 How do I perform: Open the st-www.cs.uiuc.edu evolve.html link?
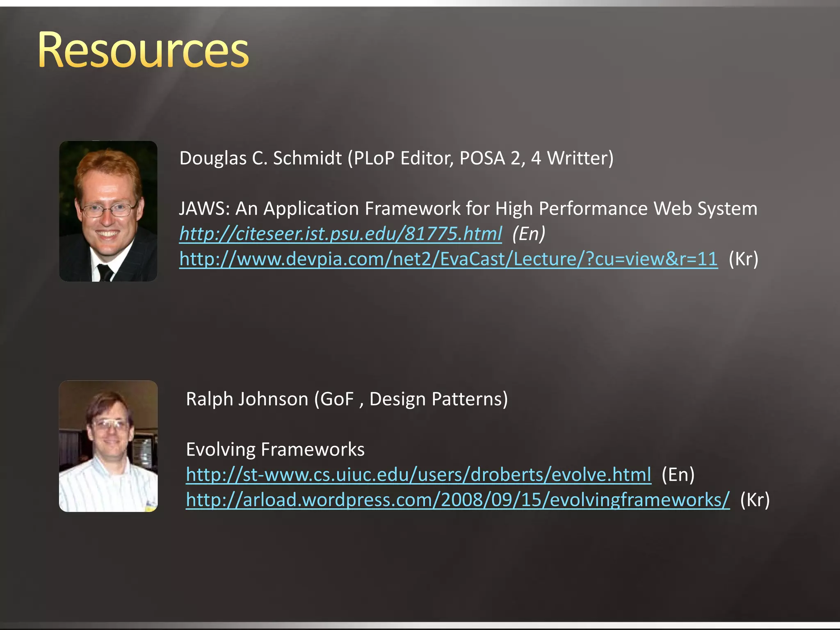(x=418, y=475)
